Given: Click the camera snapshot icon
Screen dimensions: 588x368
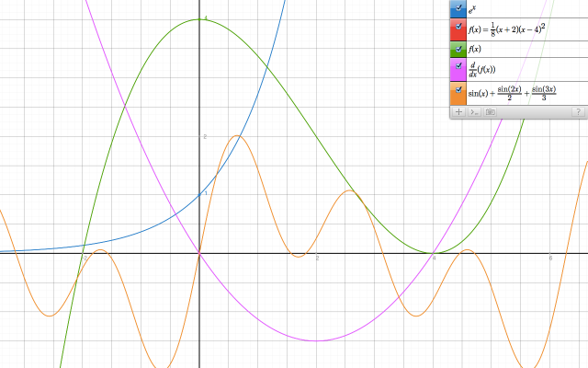Looking at the screenshot, I should 490,112.
